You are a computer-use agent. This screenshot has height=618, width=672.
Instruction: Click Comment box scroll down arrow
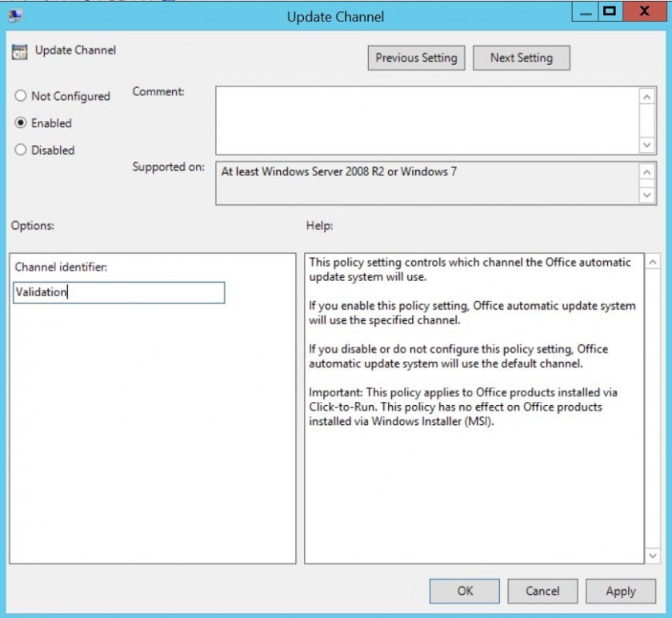coord(646,145)
